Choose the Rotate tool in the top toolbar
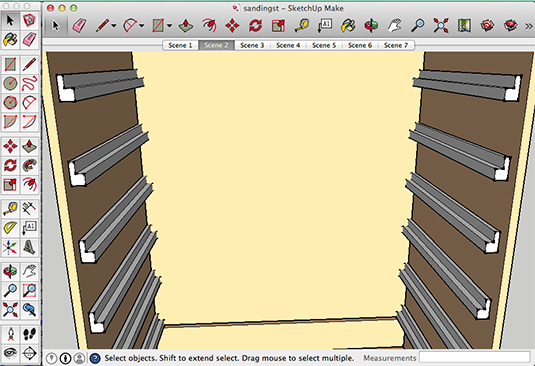 pyautogui.click(x=256, y=26)
